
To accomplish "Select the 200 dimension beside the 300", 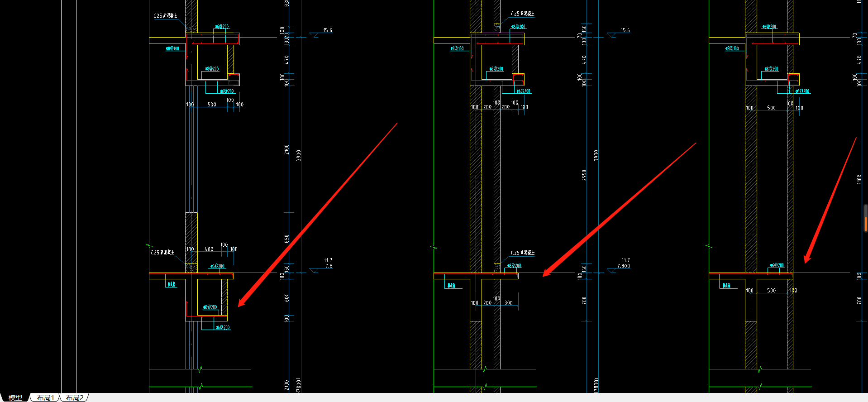I will (487, 303).
